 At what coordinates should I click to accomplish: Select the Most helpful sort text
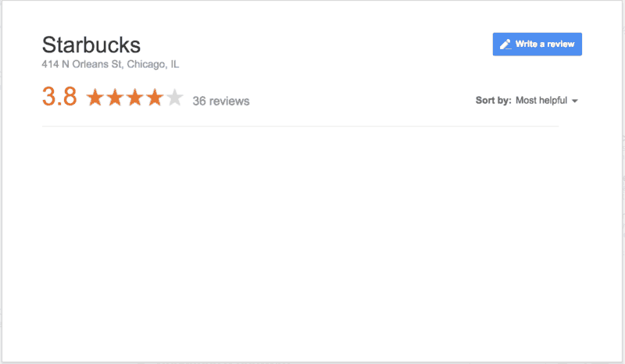(x=541, y=101)
